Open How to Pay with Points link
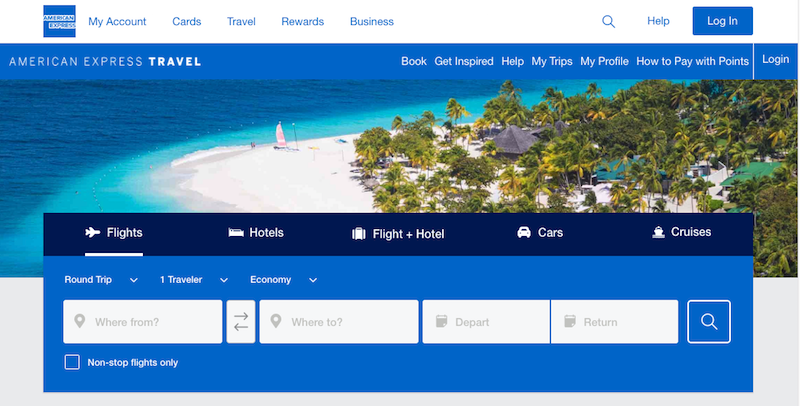The width and height of the screenshot is (800, 406). click(x=692, y=61)
